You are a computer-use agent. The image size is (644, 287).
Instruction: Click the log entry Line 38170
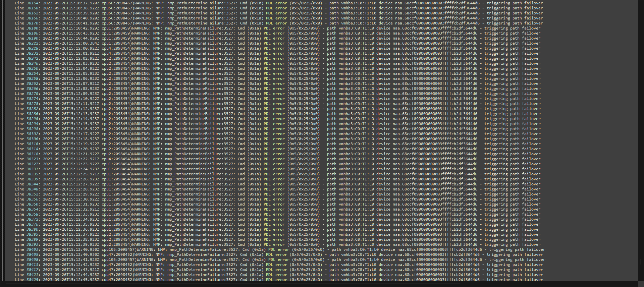pos(279,23)
